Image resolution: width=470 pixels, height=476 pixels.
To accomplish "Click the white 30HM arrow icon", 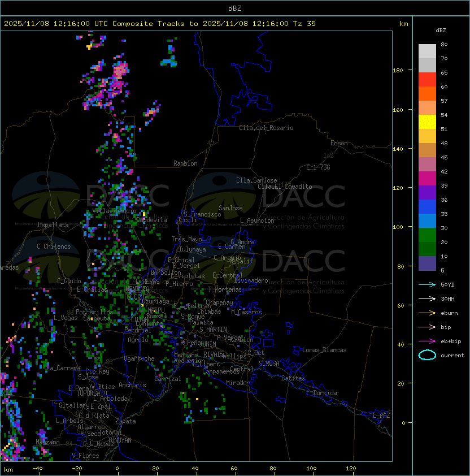I will 427,298.
